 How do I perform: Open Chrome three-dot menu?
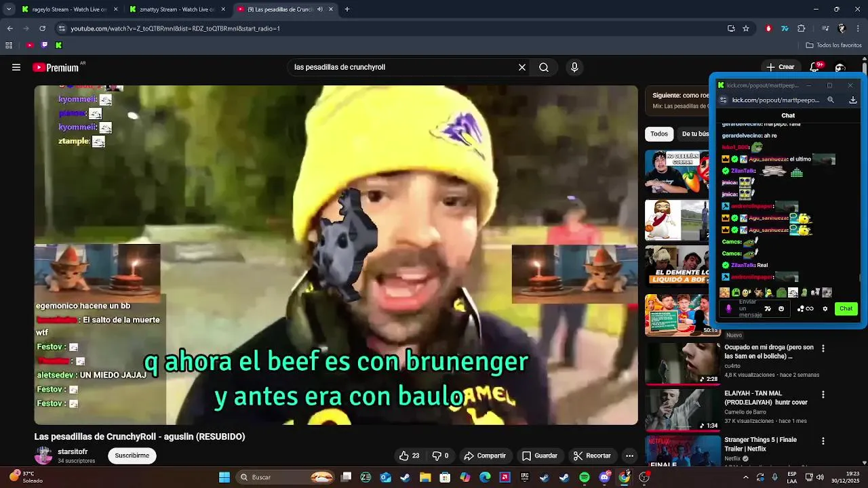[x=859, y=28]
